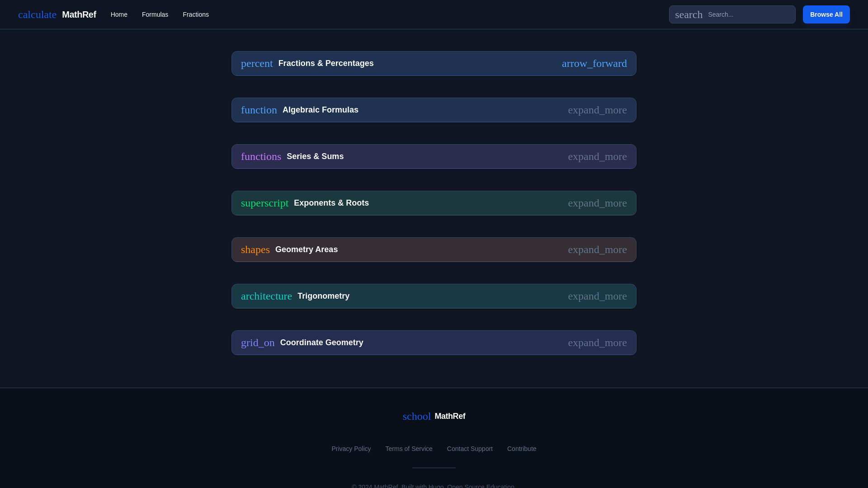Expand Coordinate Geometry section chevron
The image size is (868, 488).
[x=597, y=343]
